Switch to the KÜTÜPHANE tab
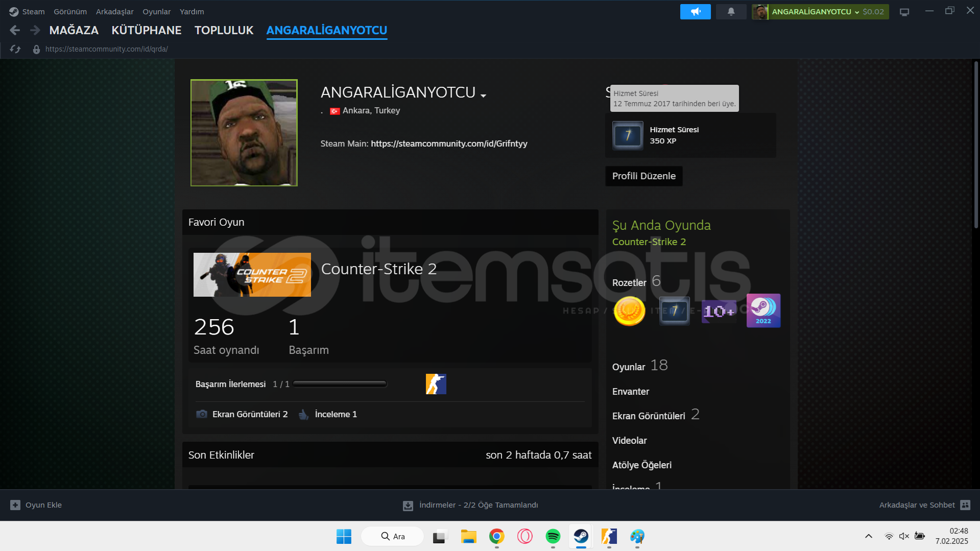The height and width of the screenshot is (551, 980). pos(146,30)
